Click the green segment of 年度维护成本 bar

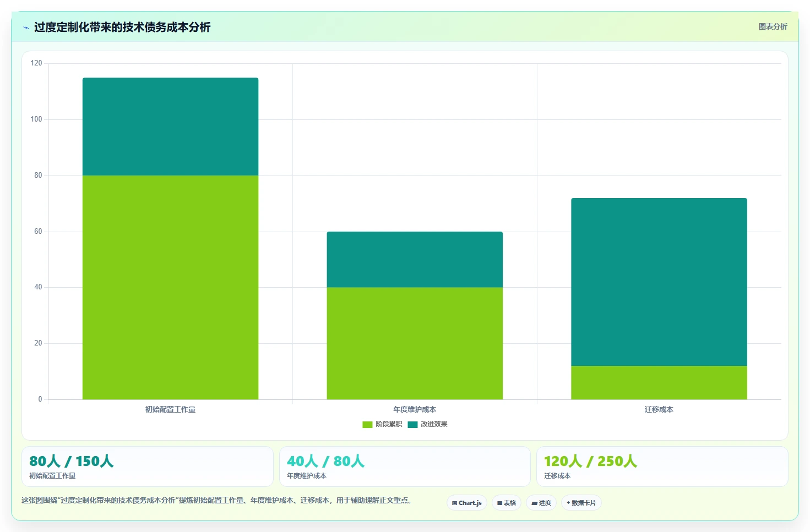click(415, 343)
